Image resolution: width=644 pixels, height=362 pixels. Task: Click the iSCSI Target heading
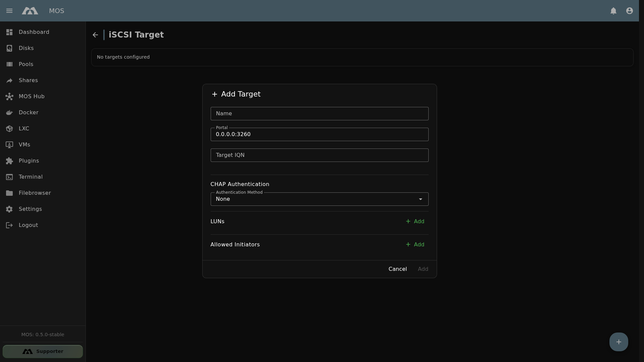[136, 35]
